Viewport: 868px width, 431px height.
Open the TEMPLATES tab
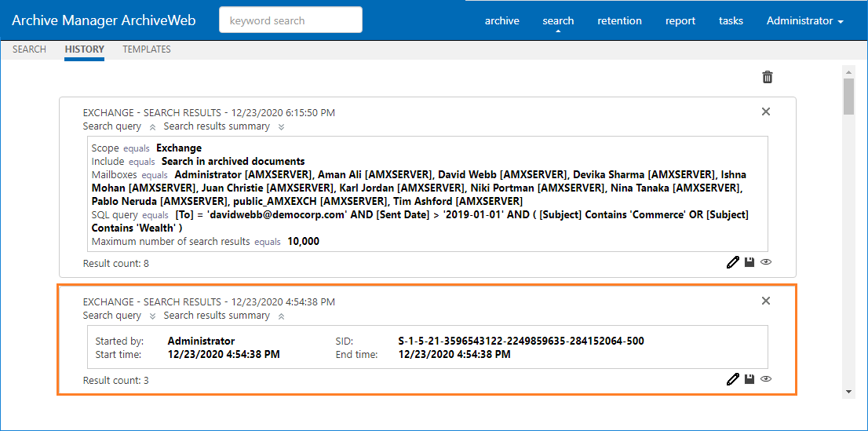(x=147, y=49)
